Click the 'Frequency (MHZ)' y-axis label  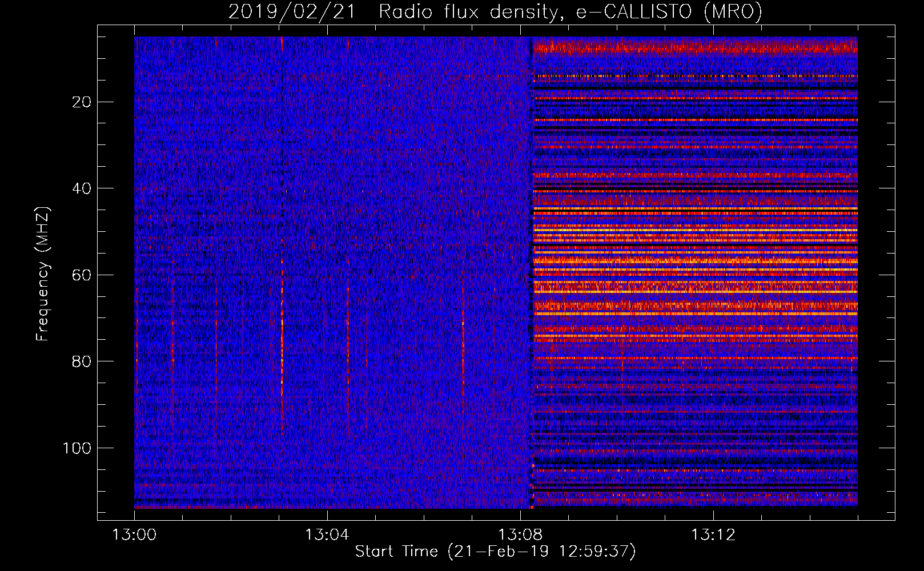pos(43,274)
